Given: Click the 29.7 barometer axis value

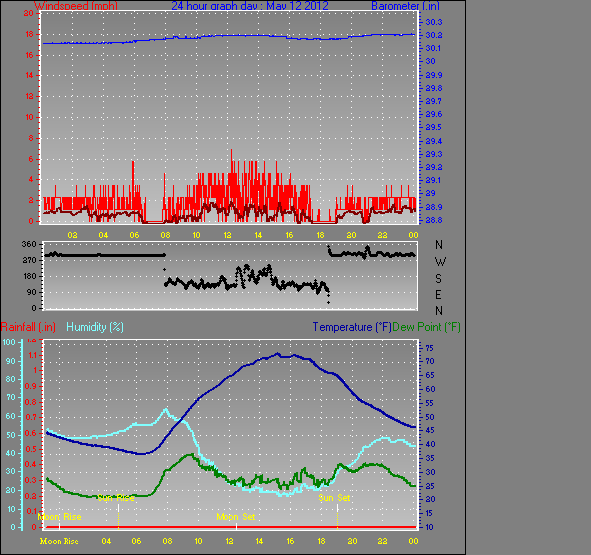Looking at the screenshot, I should pyautogui.click(x=433, y=101).
